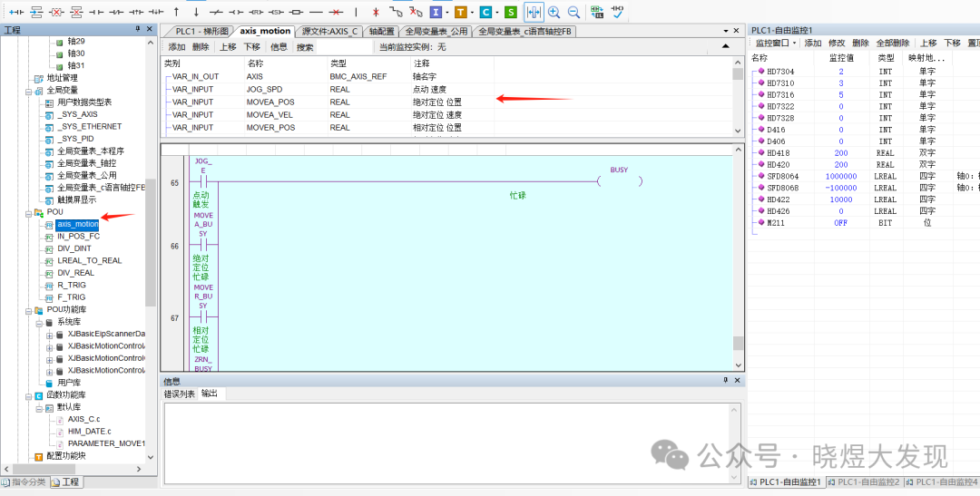Viewport: 980px width, 496px height.
Task: Switch to 指令分类 tab at bottom left
Action: click(24, 482)
